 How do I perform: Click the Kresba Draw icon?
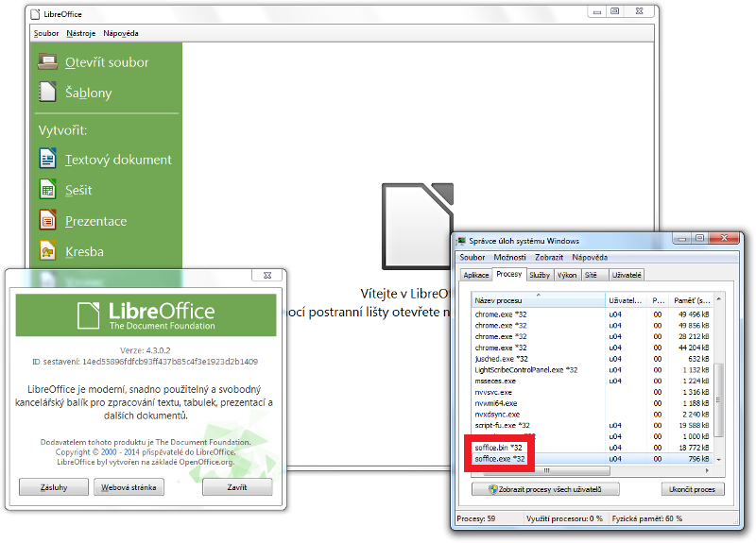click(48, 250)
